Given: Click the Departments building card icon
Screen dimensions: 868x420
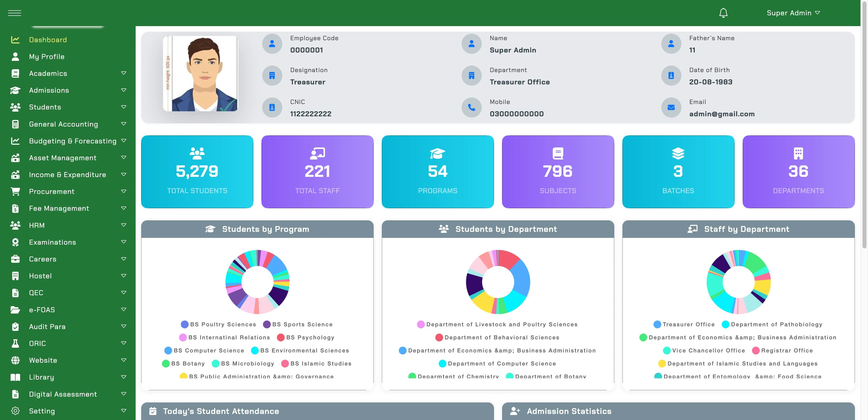Looking at the screenshot, I should [x=798, y=154].
